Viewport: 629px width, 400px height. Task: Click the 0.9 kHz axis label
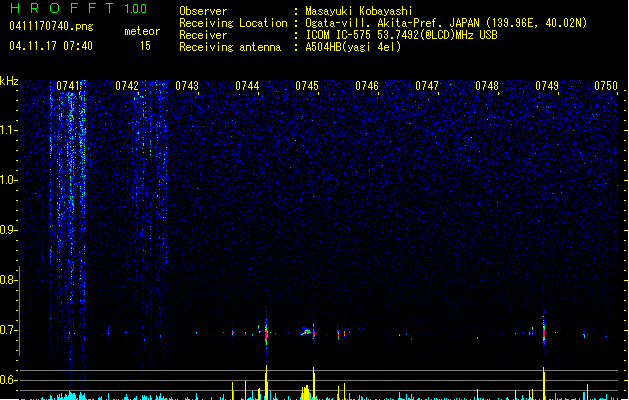pyautogui.click(x=9, y=230)
